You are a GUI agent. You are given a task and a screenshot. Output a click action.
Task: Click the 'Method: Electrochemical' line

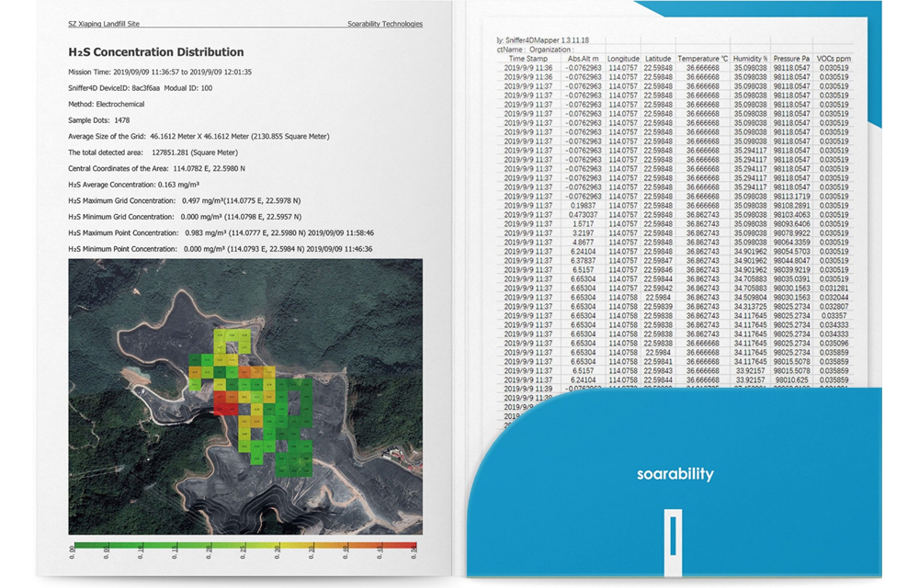(106, 104)
